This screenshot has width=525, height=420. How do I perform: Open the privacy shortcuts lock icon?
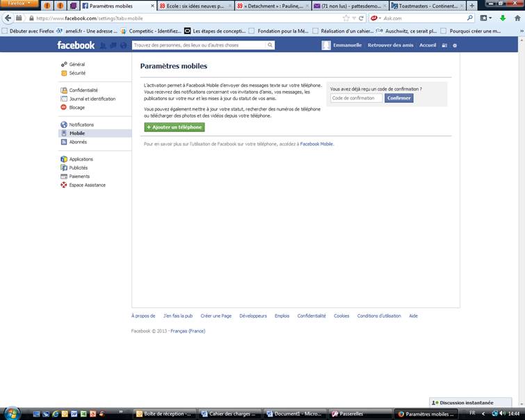(x=444, y=45)
